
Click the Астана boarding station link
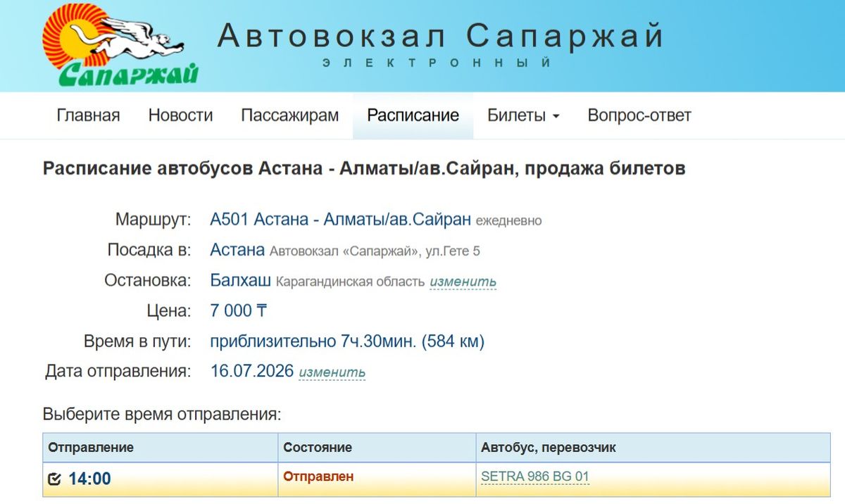[x=237, y=250]
